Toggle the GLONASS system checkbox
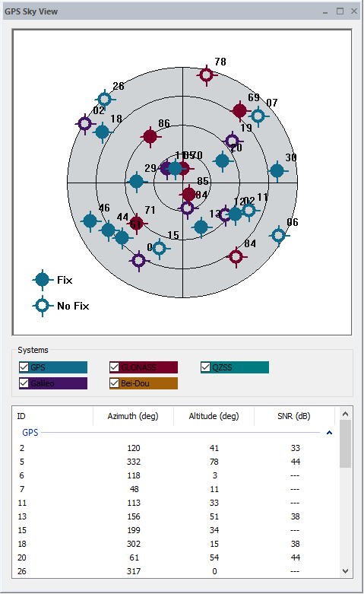The image size is (364, 594). coord(114,367)
